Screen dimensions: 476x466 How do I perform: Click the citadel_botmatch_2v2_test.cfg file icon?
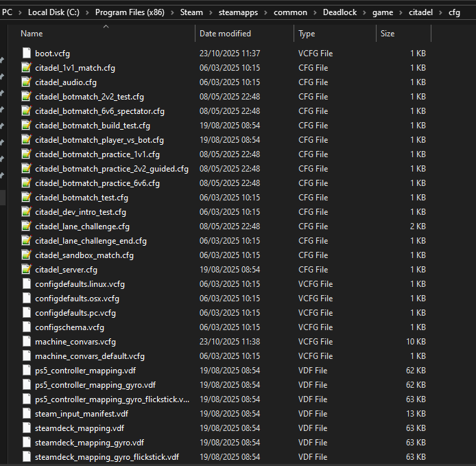27,96
